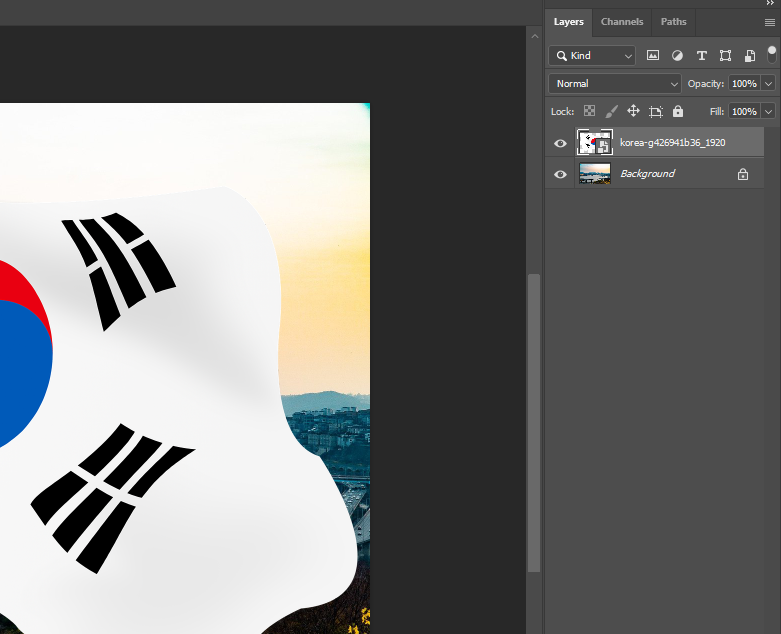Click the Opacity 100% value field

[x=744, y=84]
